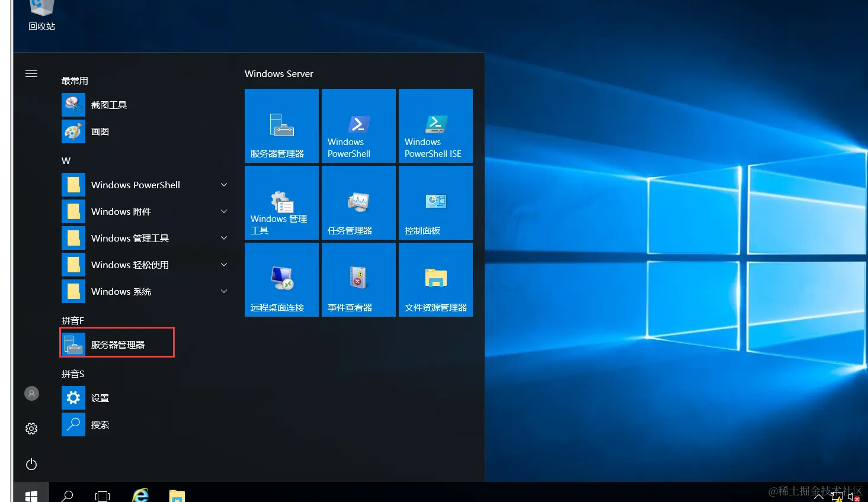Expand the Start menu hamburger navigation

coord(31,73)
